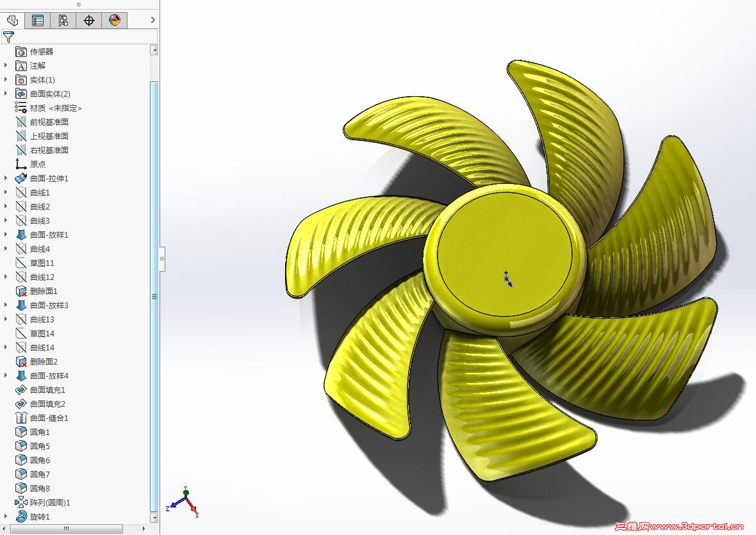This screenshot has height=535, width=756.
Task: Select the 曲面填充1 fill surface icon
Action: point(21,390)
